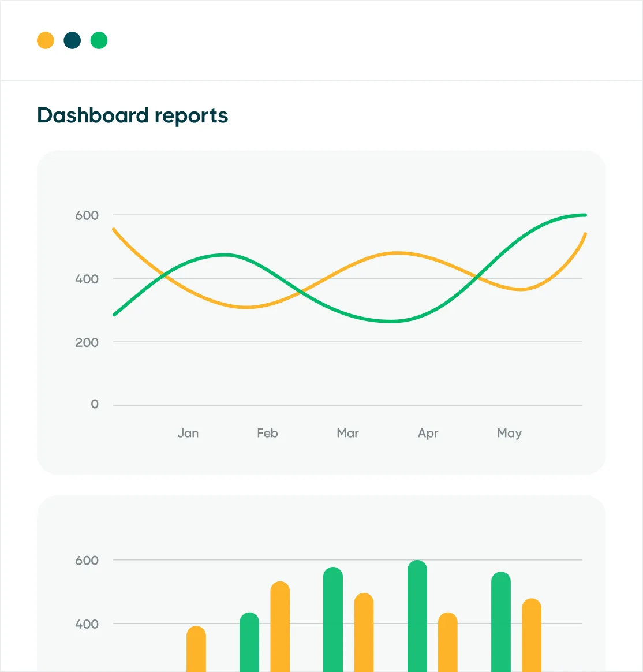
Task: Click the green window control dot
Action: point(99,41)
